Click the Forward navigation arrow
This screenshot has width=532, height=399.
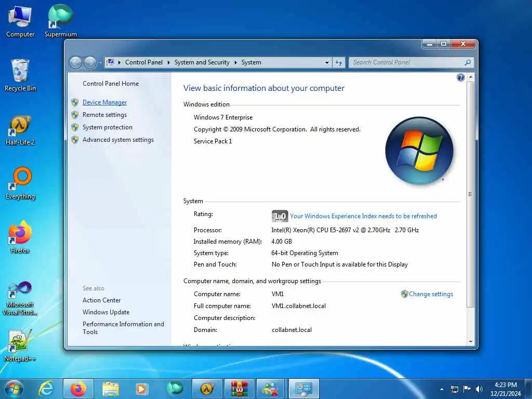90,62
